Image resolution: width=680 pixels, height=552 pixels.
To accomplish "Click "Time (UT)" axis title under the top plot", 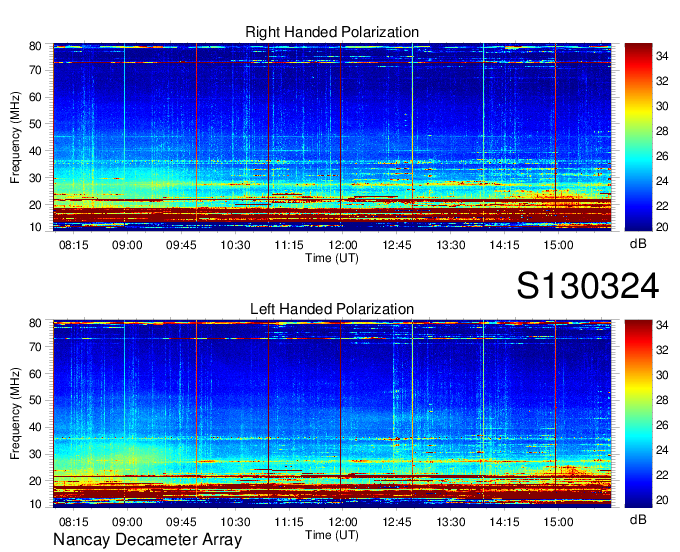I will pyautogui.click(x=332, y=258).
